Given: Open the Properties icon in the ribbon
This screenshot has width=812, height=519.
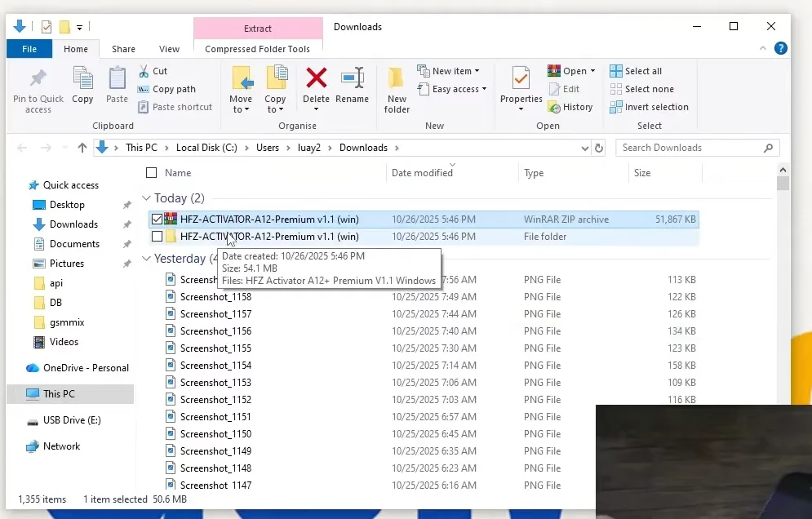Looking at the screenshot, I should 521,78.
